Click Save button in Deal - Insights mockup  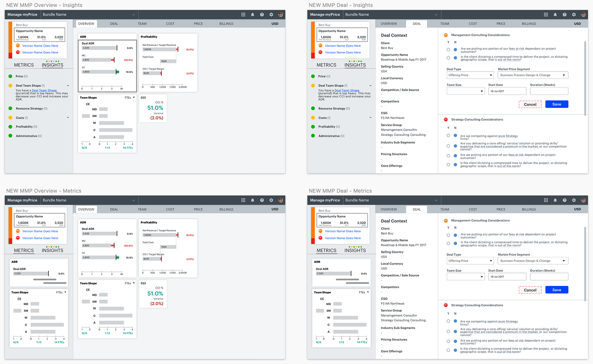coord(557,104)
